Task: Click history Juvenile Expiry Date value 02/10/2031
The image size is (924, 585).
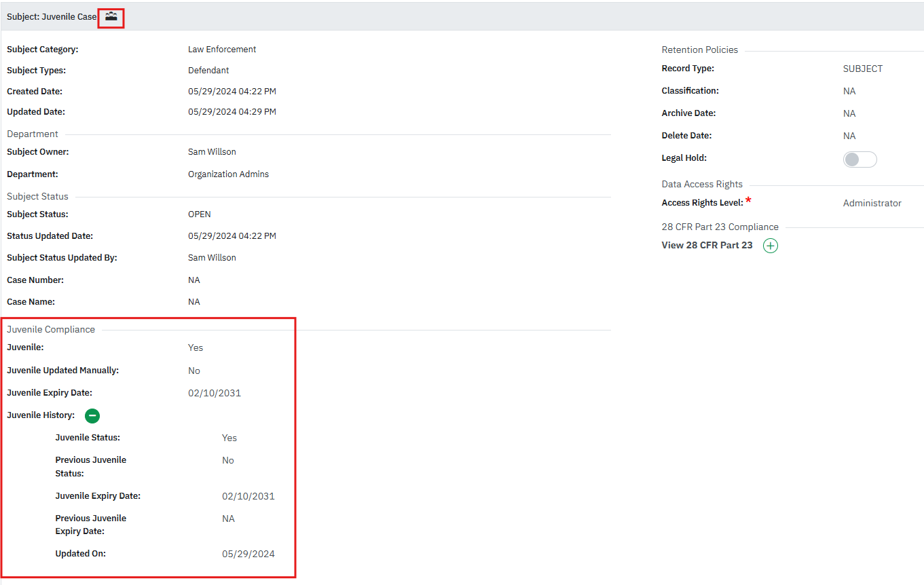Action: pyautogui.click(x=248, y=496)
